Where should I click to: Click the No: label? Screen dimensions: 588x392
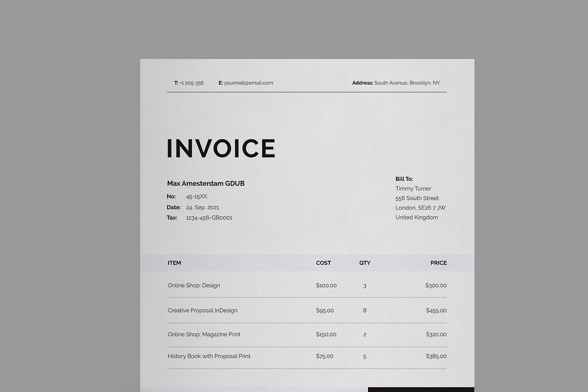[171, 196]
